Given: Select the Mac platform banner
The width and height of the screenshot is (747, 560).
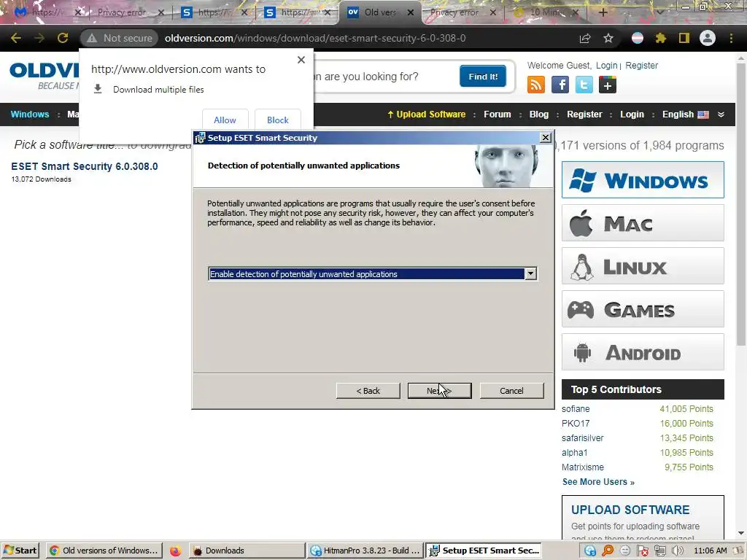Looking at the screenshot, I should [643, 223].
